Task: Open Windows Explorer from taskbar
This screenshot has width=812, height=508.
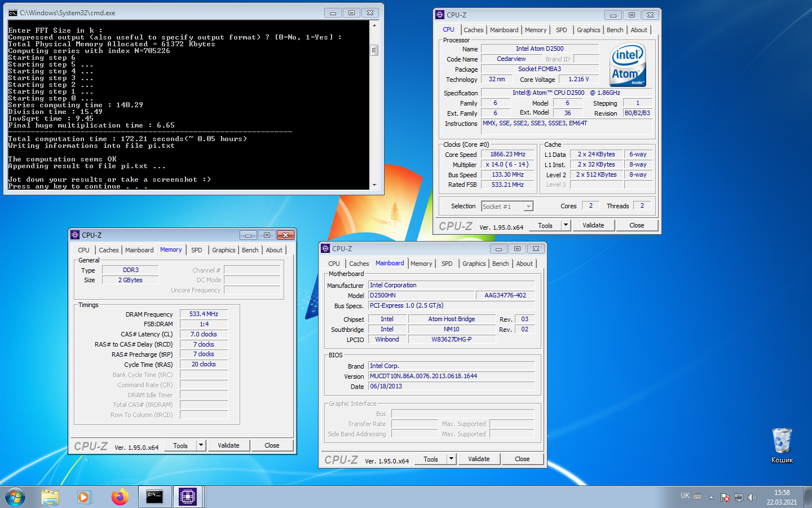Action: click(50, 497)
